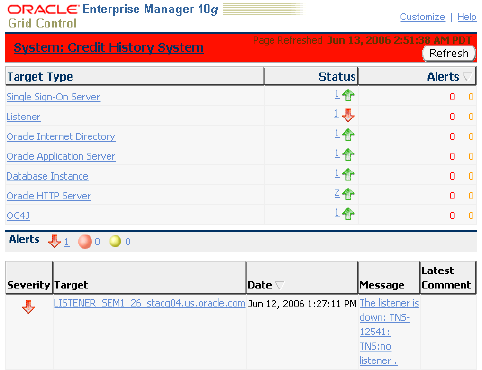Open the Help link
Screen dimensions: 482x370
[x=467, y=17]
